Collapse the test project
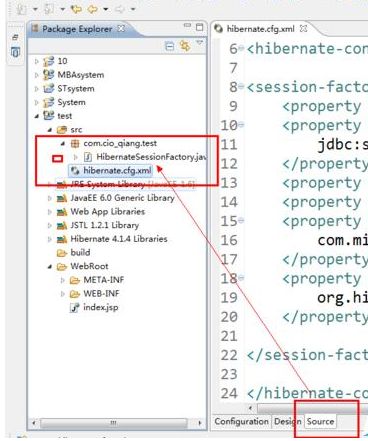This screenshot has height=441, width=368. (37, 116)
